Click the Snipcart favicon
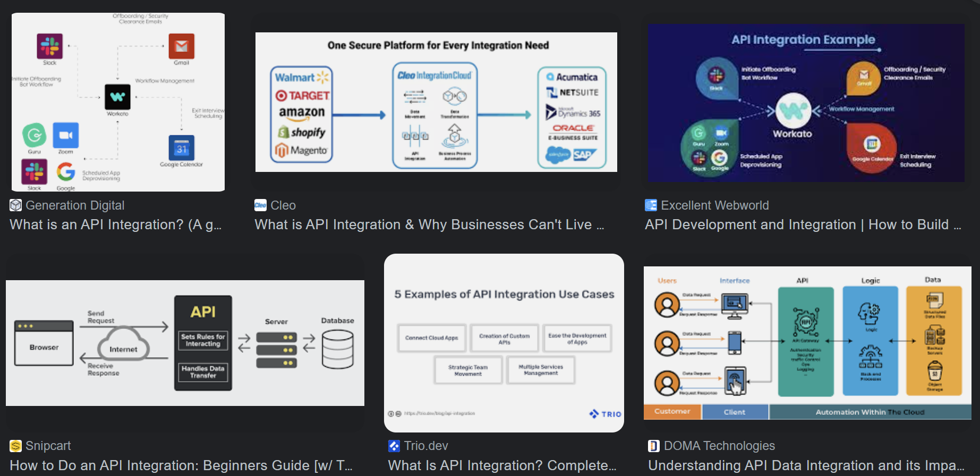This screenshot has height=476, width=980. click(16, 446)
